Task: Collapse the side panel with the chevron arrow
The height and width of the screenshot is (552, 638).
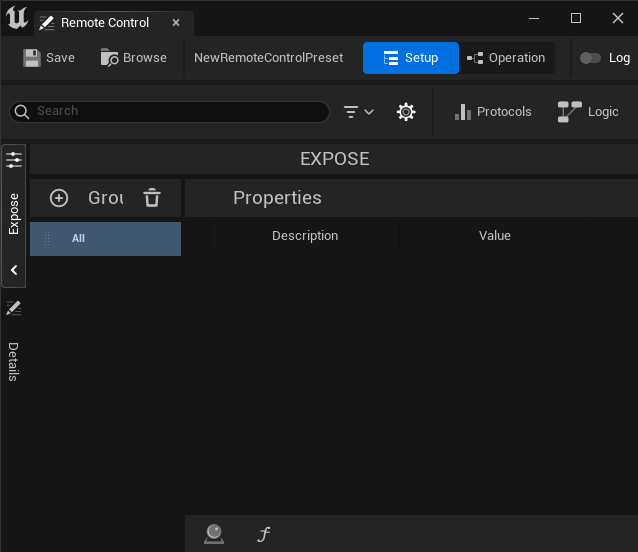Action: click(14, 270)
